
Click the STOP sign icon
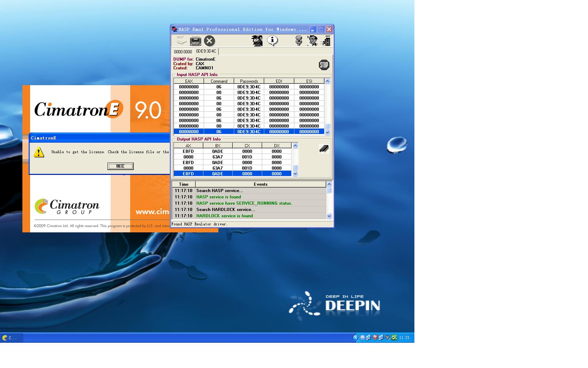tap(324, 65)
